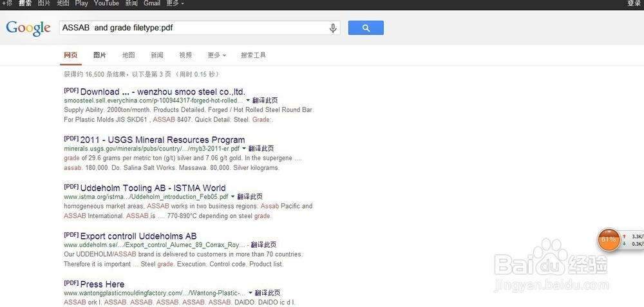
Task: Click the www.istma.org URL text
Action: [x=146, y=196]
